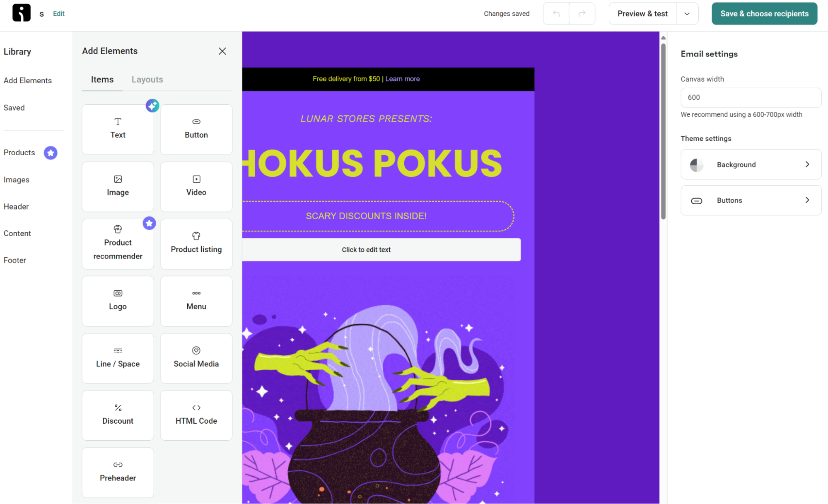Open the Preview & test dropdown arrow

(687, 14)
